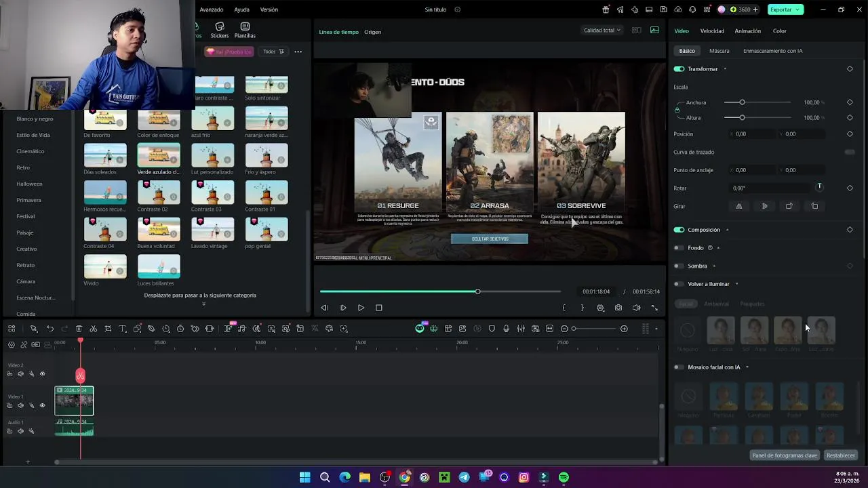Collapse the Transformar section arrow
The height and width of the screenshot is (488, 868).
tap(725, 68)
